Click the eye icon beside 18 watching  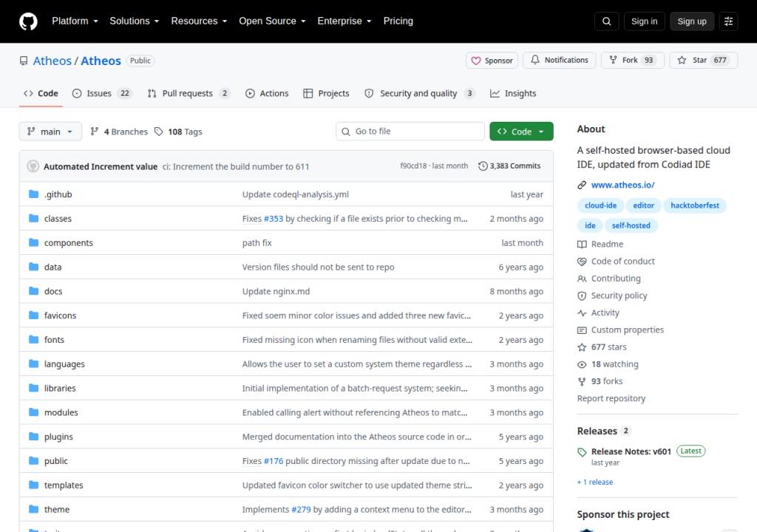point(582,364)
